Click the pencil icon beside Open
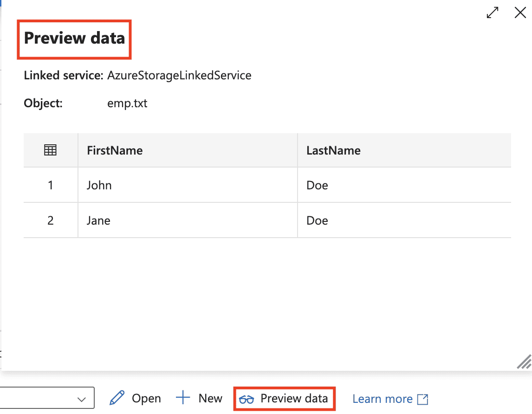Screen dimensions: 532x414 click(118, 398)
